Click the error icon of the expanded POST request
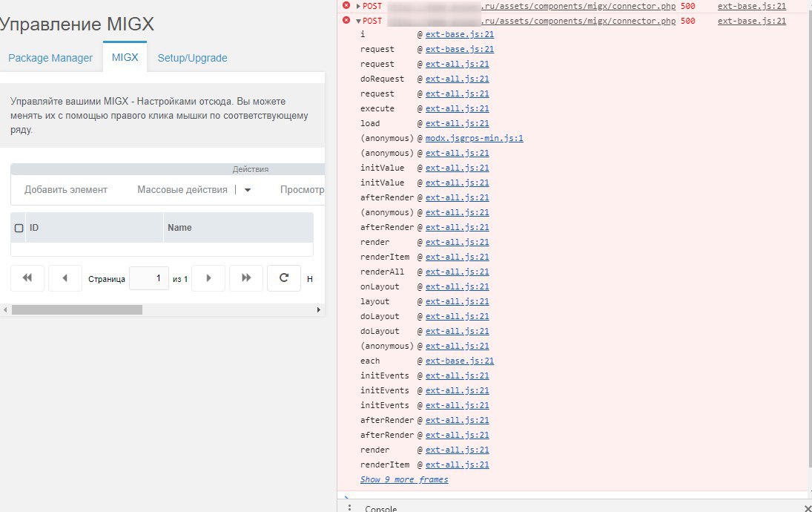Image resolution: width=812 pixels, height=512 pixels. pos(346,20)
